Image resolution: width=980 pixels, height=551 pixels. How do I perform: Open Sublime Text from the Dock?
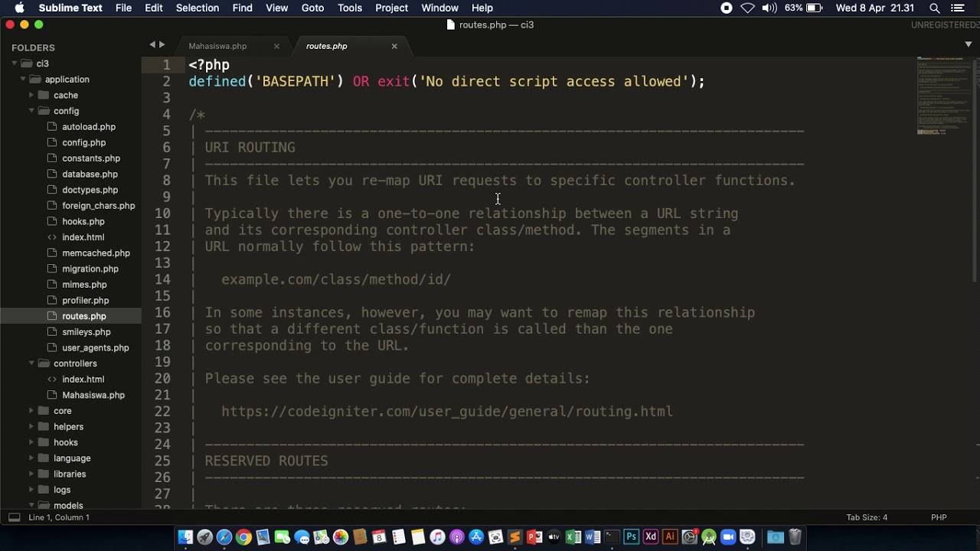click(x=514, y=537)
